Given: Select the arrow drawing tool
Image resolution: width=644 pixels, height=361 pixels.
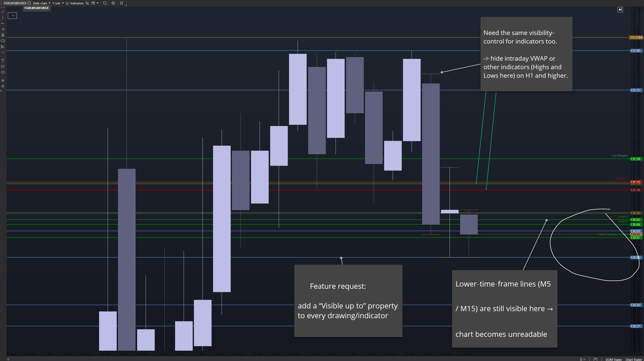Looking at the screenshot, I should coord(3,29).
